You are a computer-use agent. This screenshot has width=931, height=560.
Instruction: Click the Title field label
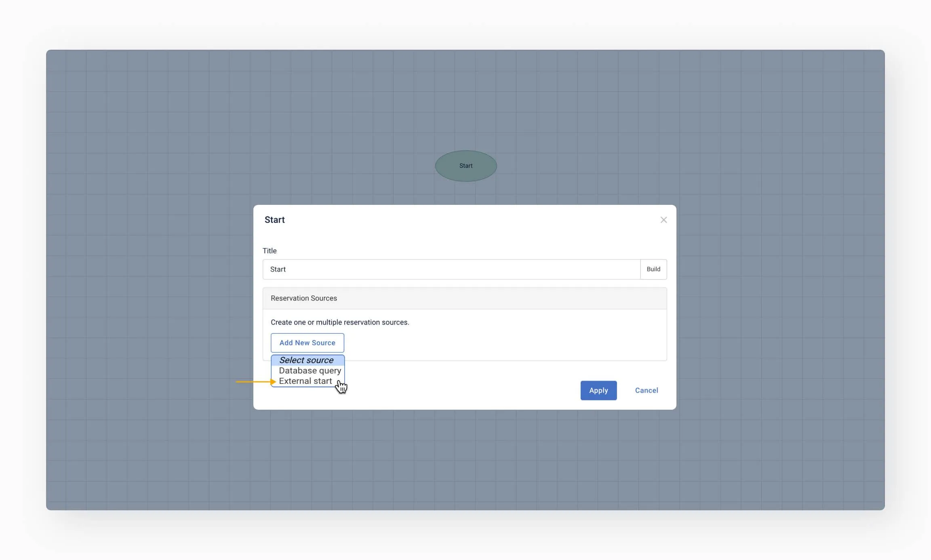[x=270, y=251]
